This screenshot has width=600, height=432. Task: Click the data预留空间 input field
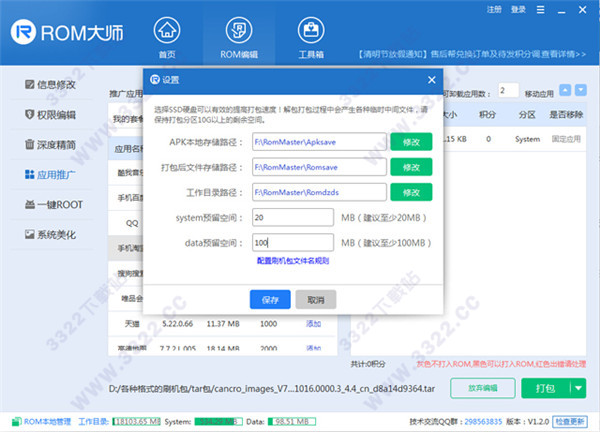[293, 243]
